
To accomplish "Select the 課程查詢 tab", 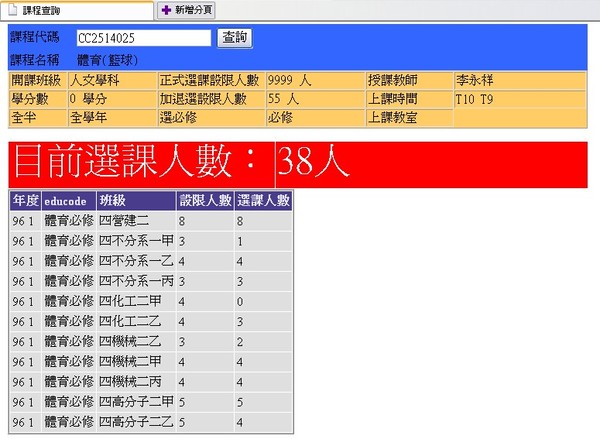I will click(77, 10).
